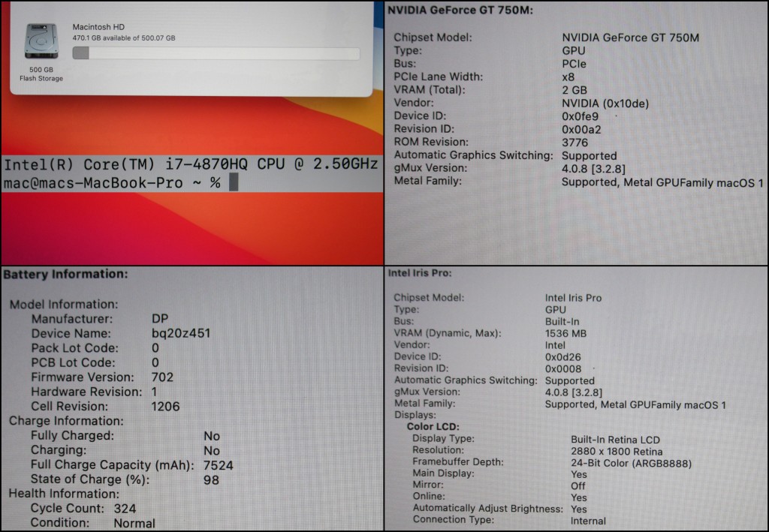The image size is (769, 532).
Task: Click gMux Version value in Intel Iris panel
Action: (x=574, y=392)
